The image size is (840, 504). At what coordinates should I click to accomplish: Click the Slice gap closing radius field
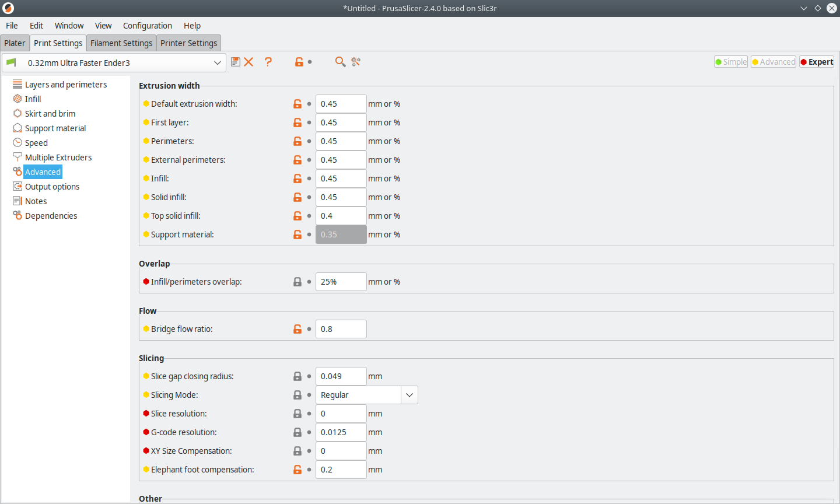(341, 376)
